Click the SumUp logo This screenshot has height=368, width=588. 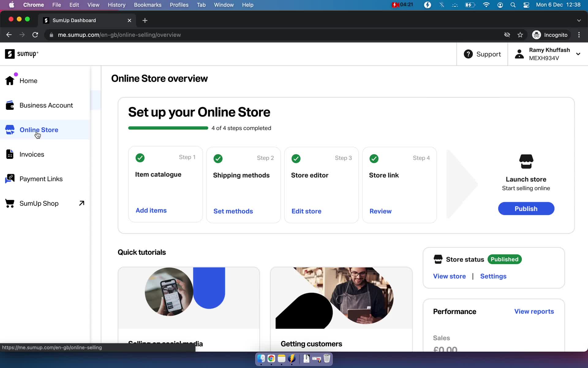click(22, 54)
